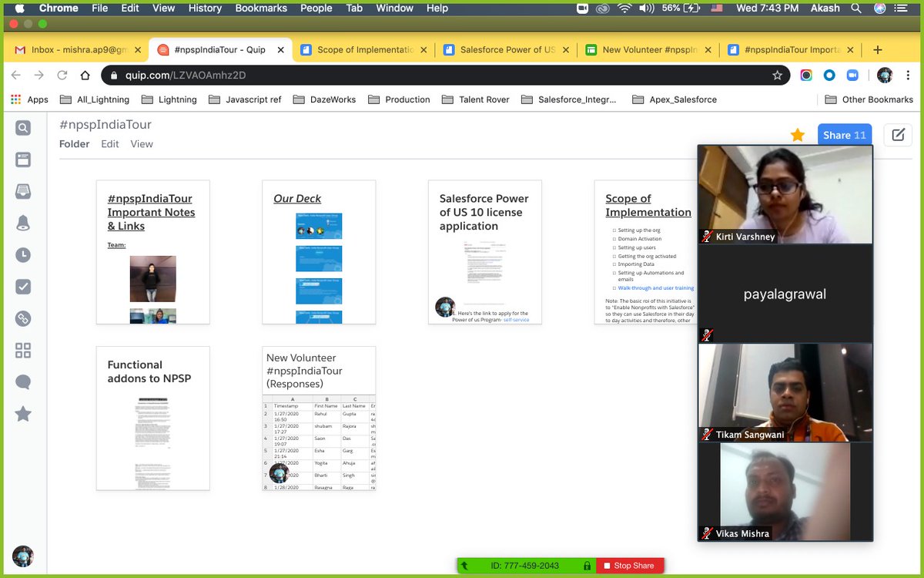The height and width of the screenshot is (578, 924).
Task: Expand Production bookmark folder
Action: 399,99
